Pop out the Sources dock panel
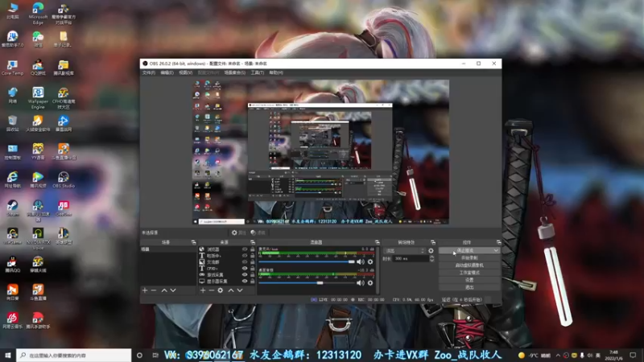 (x=252, y=242)
